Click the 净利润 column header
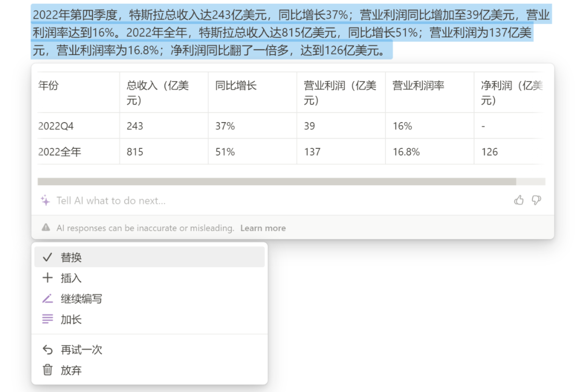 pos(510,92)
